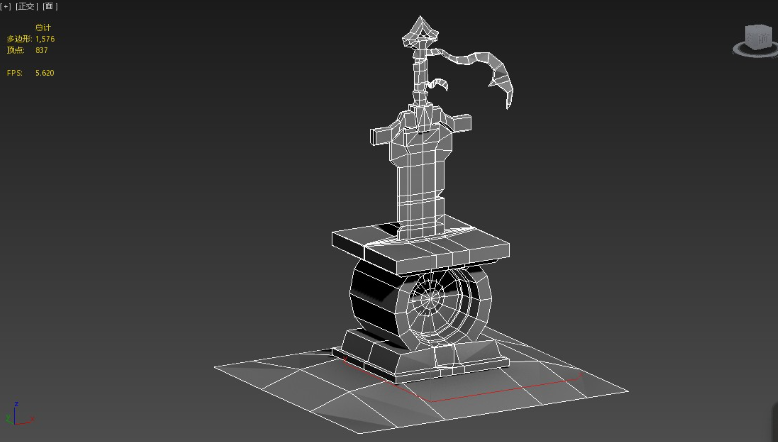Click the ViewCube cube face
This screenshot has width=778, height=443.
pos(758,37)
